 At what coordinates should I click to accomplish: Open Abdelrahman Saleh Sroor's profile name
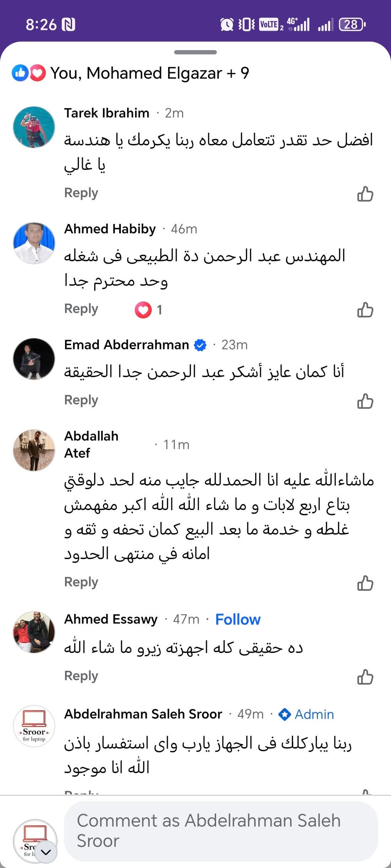(x=143, y=714)
